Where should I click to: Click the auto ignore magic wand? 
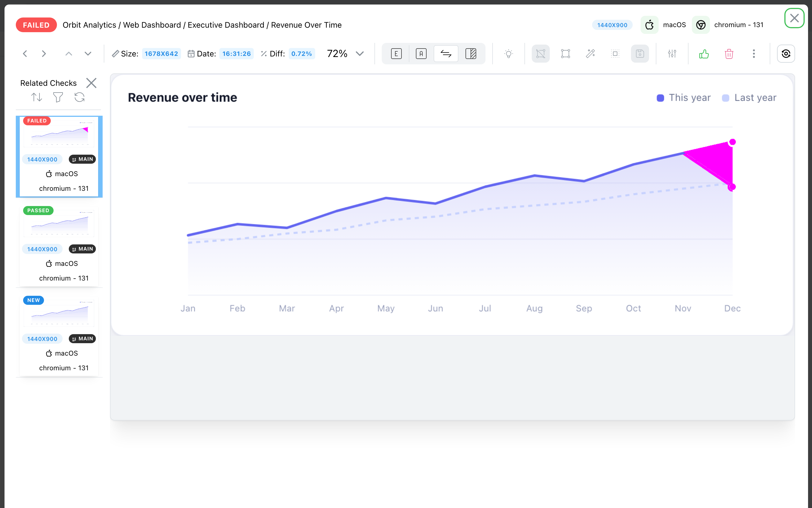point(590,54)
